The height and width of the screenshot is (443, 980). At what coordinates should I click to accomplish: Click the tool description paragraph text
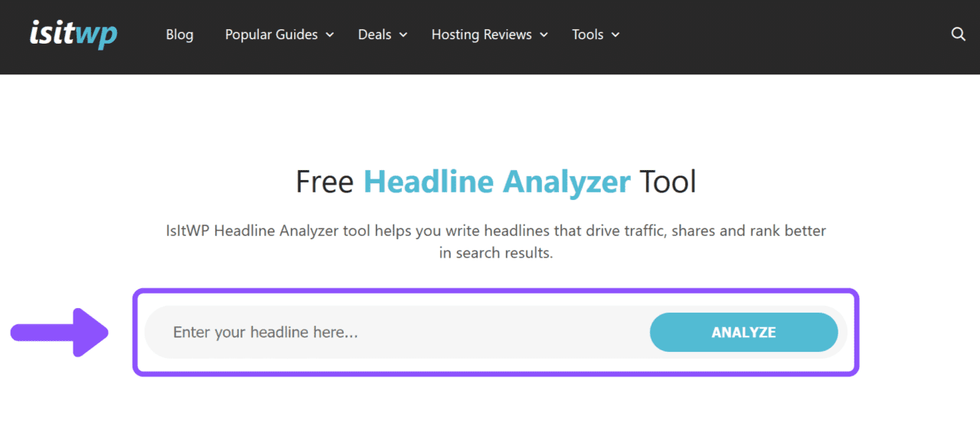click(x=497, y=241)
